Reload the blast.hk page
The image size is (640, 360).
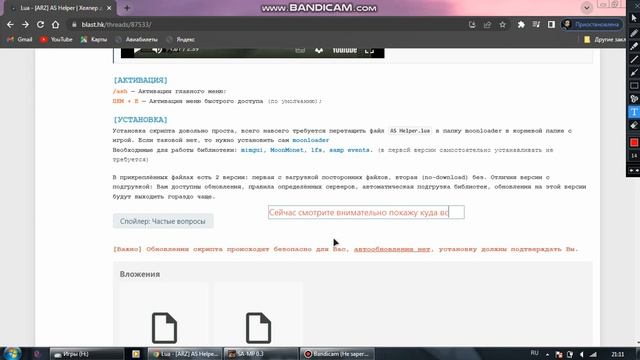point(40,24)
